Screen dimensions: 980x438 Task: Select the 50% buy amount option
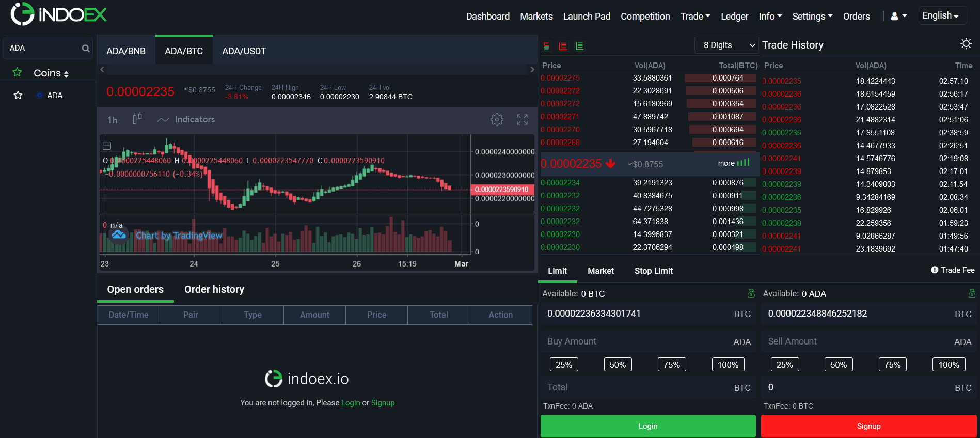point(618,365)
